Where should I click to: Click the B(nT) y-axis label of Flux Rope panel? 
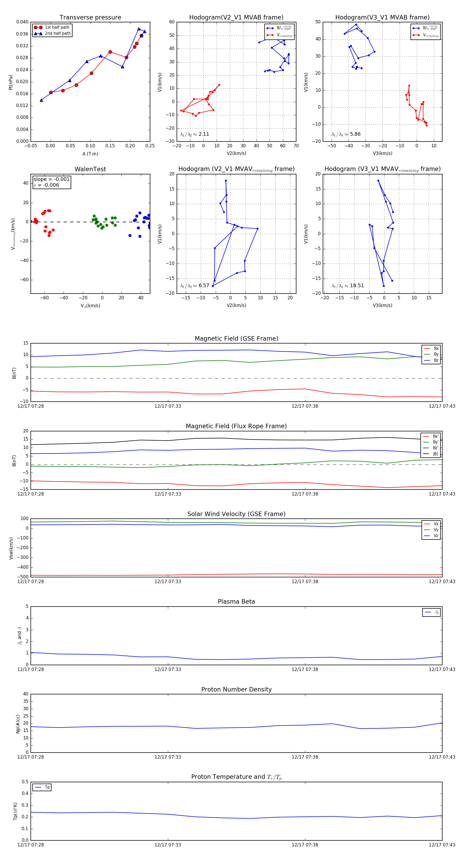tap(14, 461)
